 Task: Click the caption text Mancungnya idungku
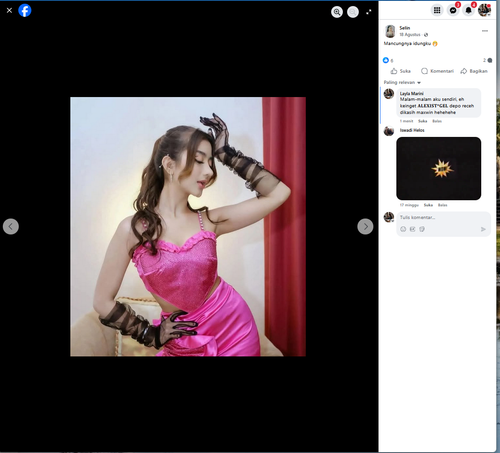point(407,44)
